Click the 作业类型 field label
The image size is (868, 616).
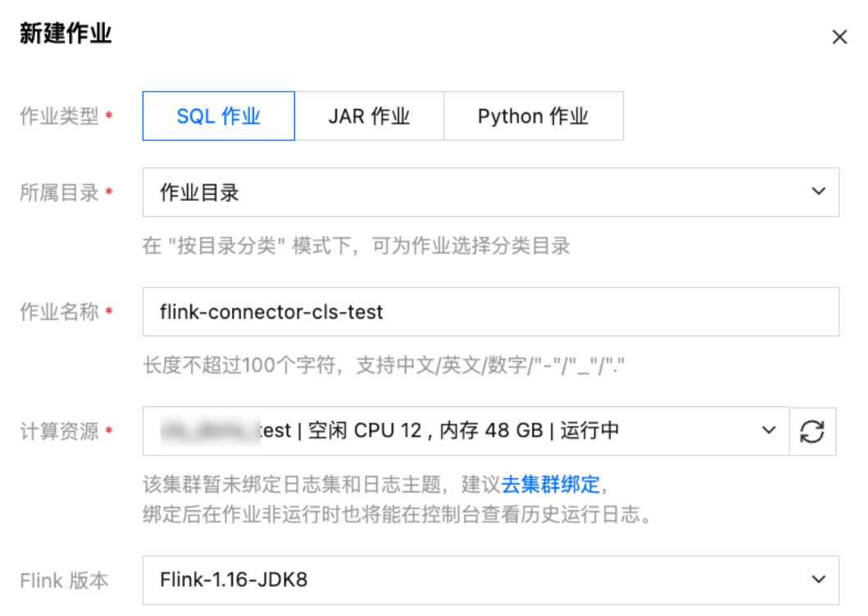[59, 117]
